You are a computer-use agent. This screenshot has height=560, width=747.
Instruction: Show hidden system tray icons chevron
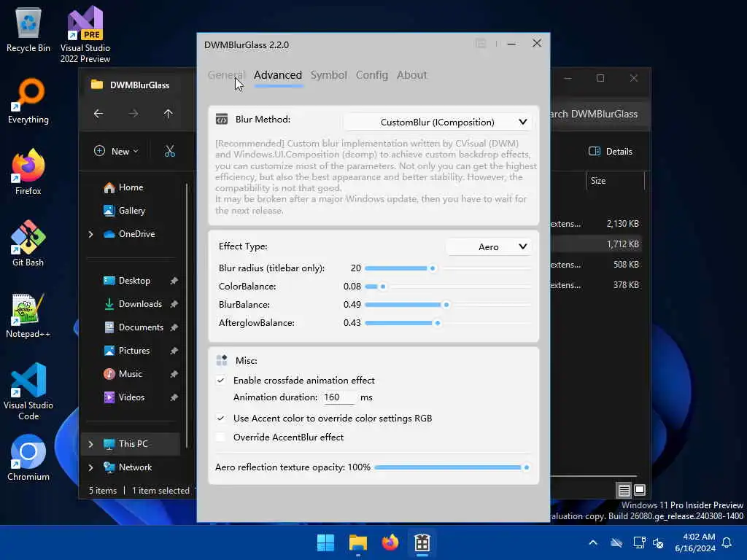point(593,542)
